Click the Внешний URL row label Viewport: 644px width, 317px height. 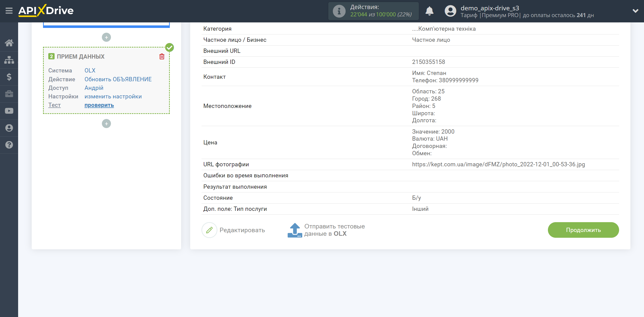222,51
